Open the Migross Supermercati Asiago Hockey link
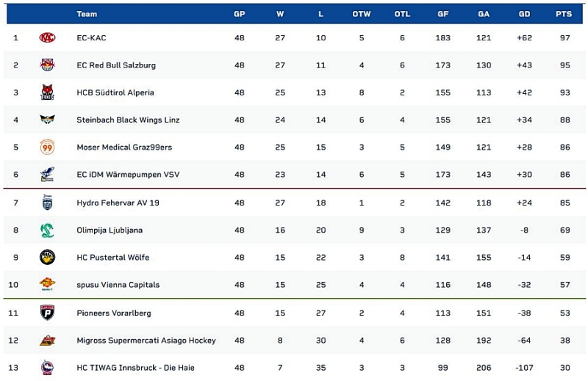 click(x=146, y=341)
